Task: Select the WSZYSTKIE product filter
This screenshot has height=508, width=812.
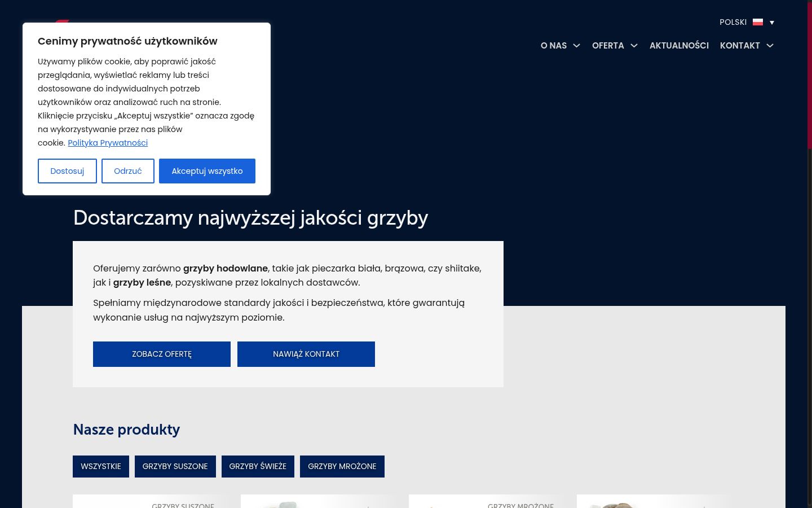Action: click(x=101, y=466)
